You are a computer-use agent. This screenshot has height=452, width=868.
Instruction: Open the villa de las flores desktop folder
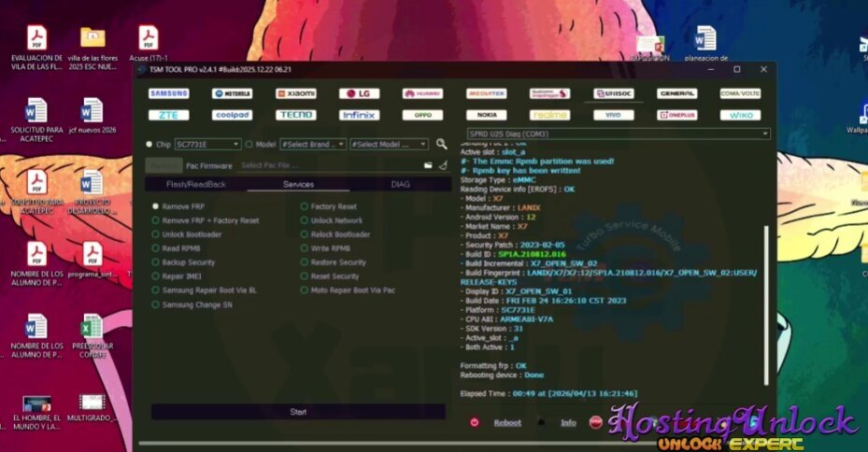92,49
